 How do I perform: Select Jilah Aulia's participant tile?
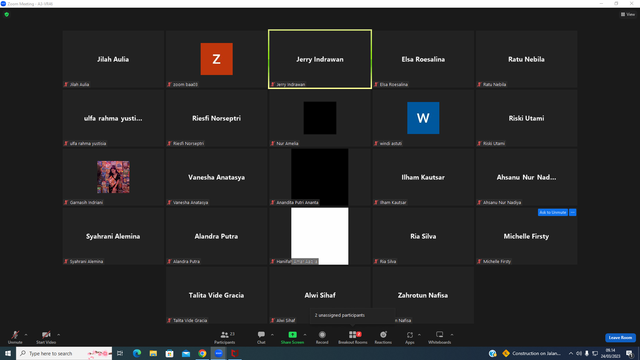coord(113,59)
